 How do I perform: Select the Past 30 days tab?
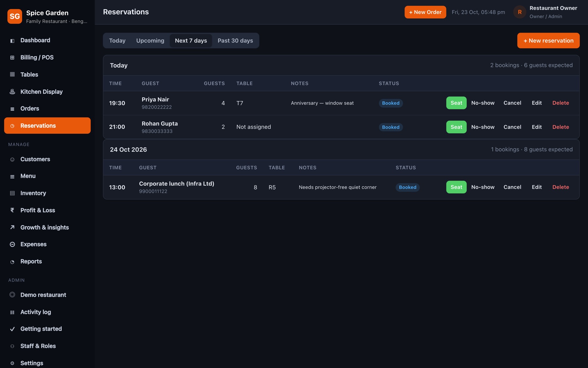click(x=235, y=41)
